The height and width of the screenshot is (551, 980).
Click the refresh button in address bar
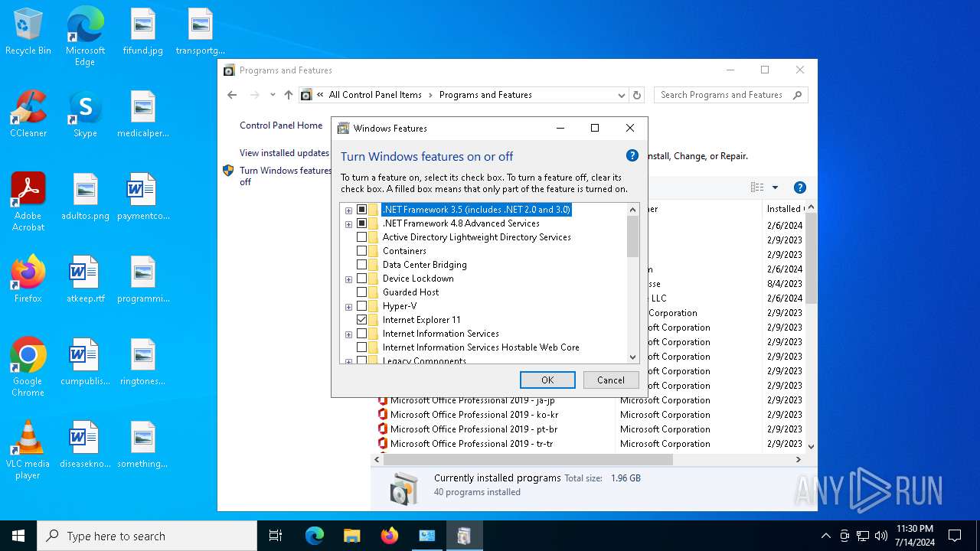[637, 95]
